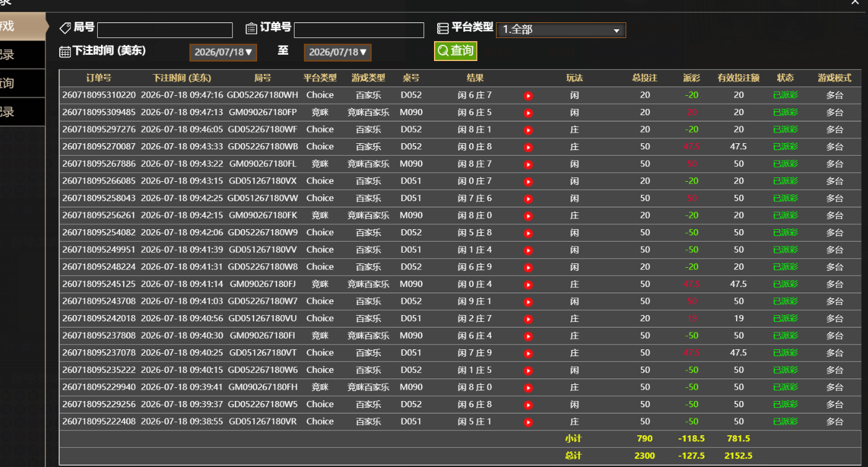Play video replay for order 260718095297276

pos(528,130)
